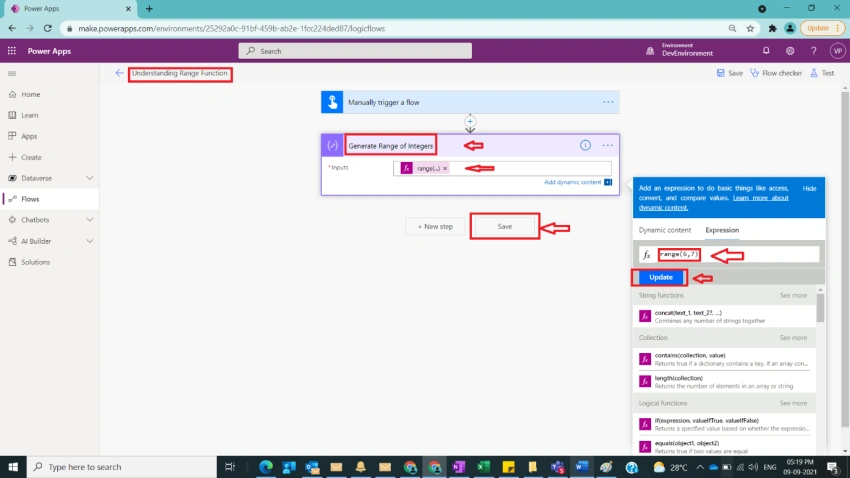See more Collection functions
The width and height of the screenshot is (850, 478).
tap(793, 338)
